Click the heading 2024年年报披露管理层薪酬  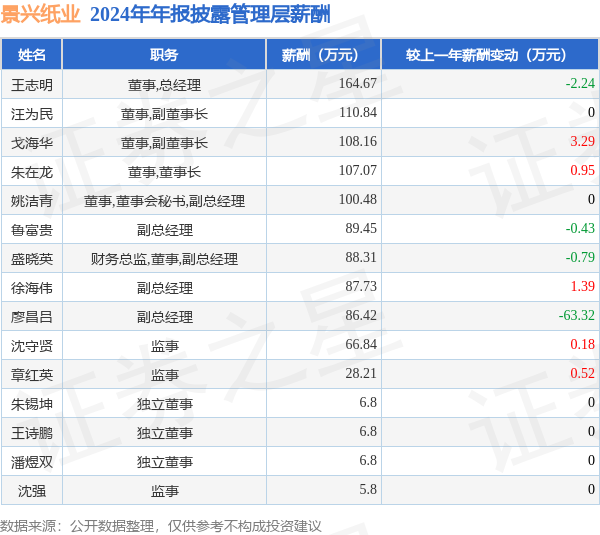point(210,15)
